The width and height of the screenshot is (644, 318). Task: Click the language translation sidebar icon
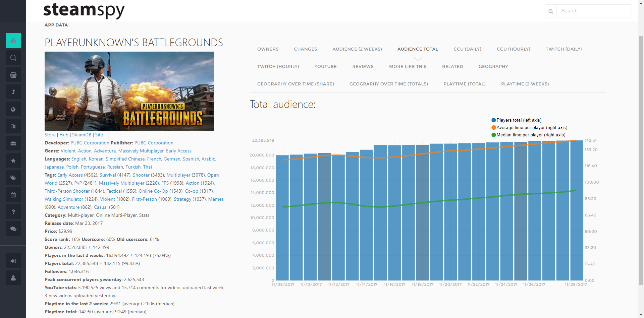point(13,126)
